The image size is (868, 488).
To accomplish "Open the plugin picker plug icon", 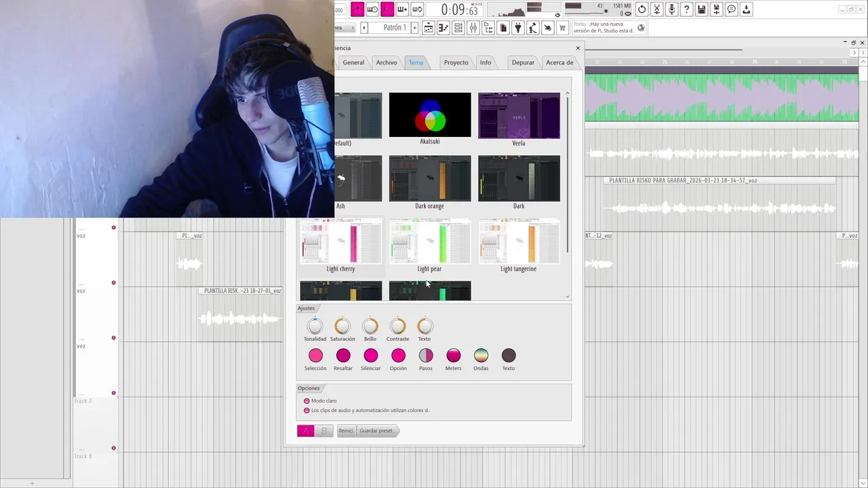I will [x=518, y=28].
